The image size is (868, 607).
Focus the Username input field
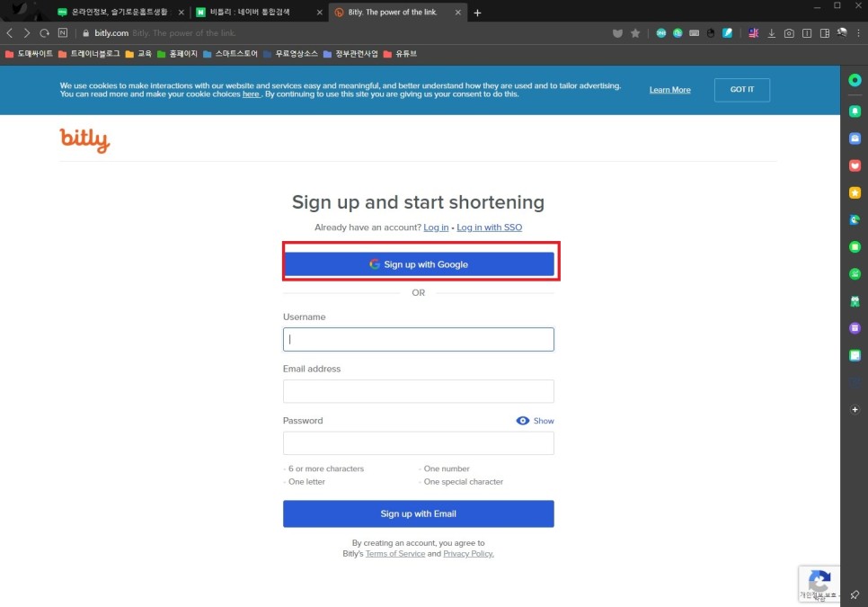click(419, 340)
